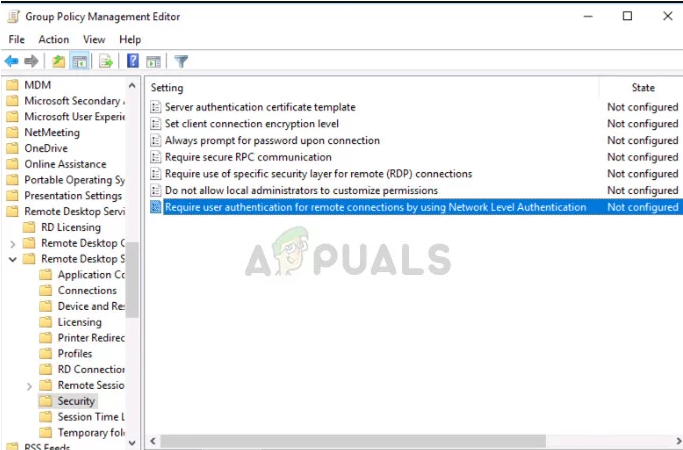
Task: Open the View menu
Action: click(x=94, y=40)
